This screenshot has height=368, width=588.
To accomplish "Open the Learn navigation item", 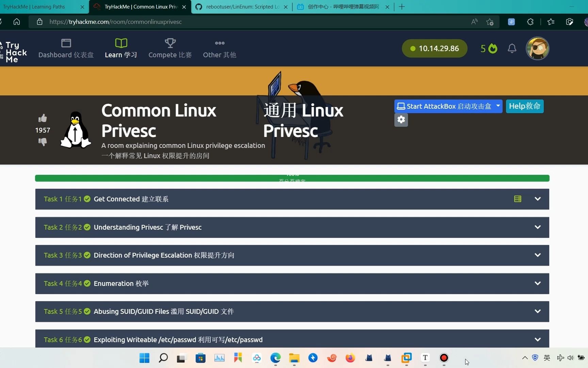I will pyautogui.click(x=121, y=49).
